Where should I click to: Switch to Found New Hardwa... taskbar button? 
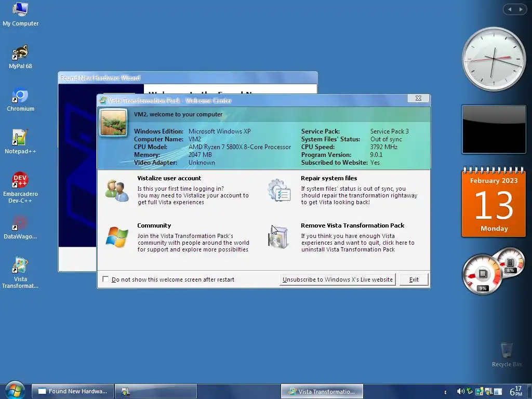pyautogui.click(x=73, y=391)
